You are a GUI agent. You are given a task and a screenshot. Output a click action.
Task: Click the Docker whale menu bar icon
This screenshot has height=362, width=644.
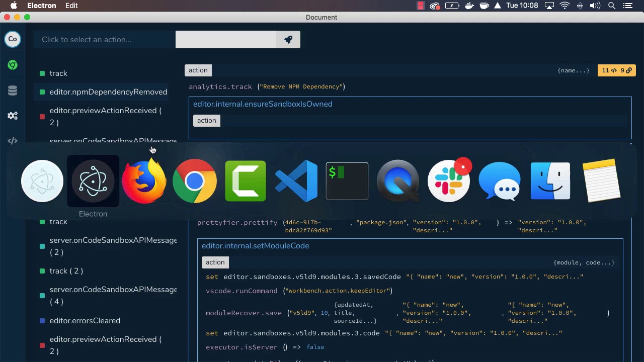[469, 6]
